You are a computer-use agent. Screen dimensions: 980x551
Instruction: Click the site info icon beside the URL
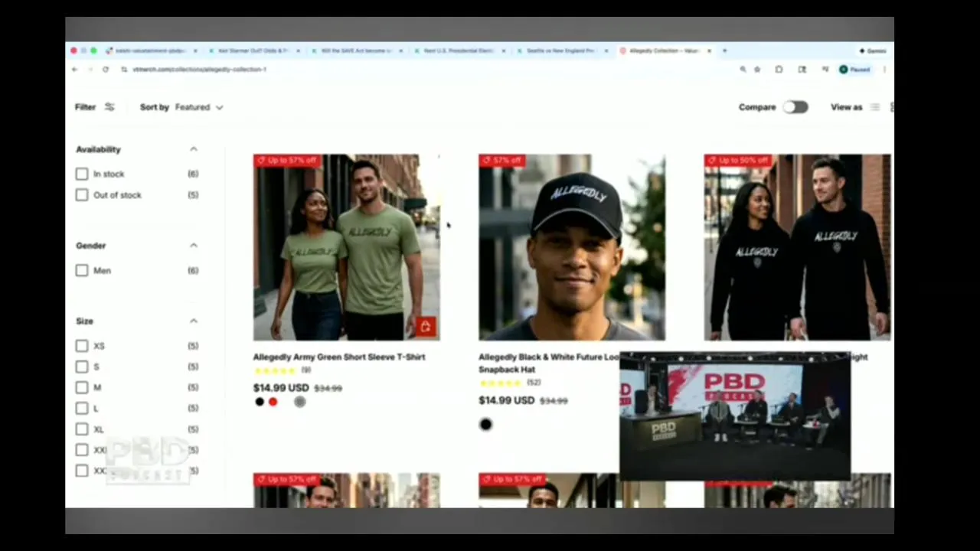[x=124, y=70]
